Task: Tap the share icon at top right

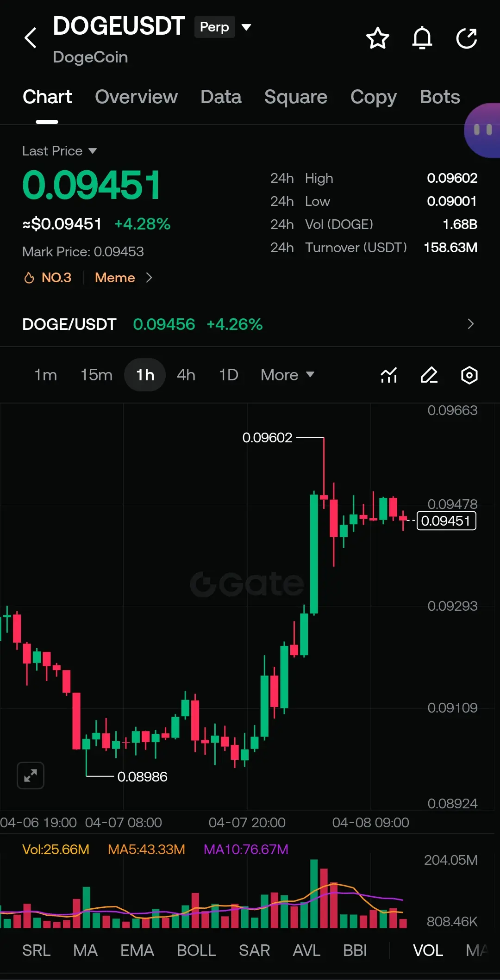Action: pyautogui.click(x=467, y=38)
